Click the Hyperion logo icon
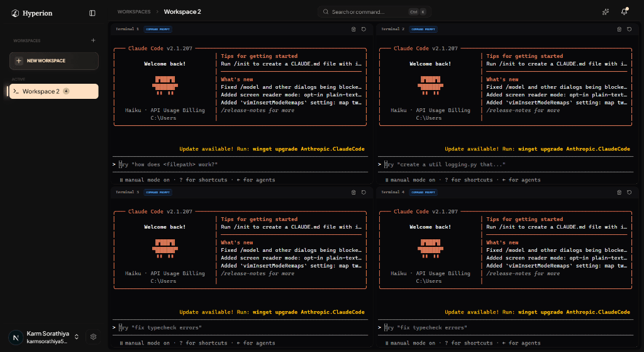The height and width of the screenshot is (352, 644). click(15, 13)
